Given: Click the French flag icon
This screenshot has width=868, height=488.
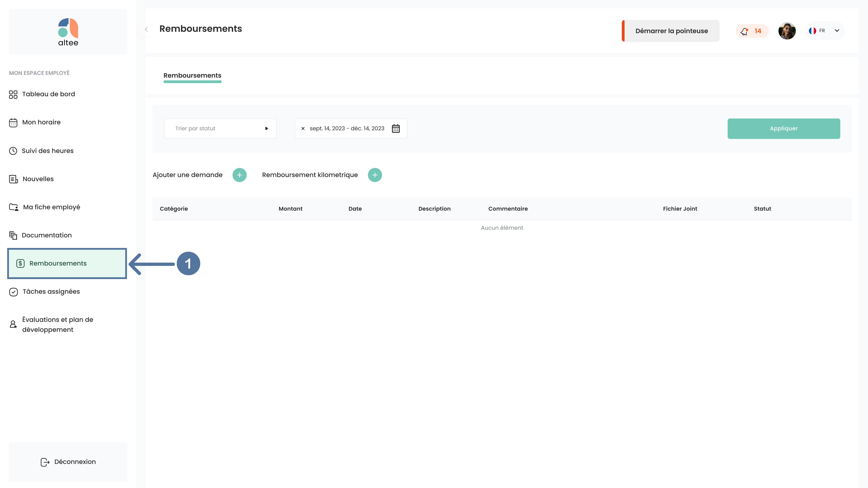Looking at the screenshot, I should pos(812,31).
